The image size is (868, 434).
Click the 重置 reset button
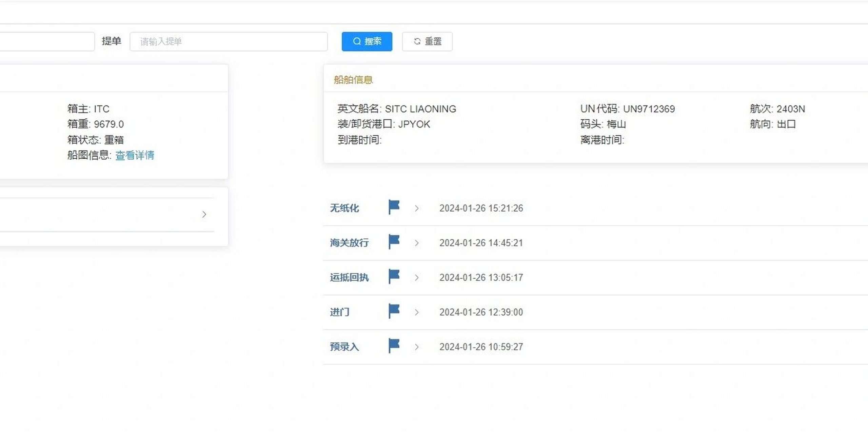(427, 41)
